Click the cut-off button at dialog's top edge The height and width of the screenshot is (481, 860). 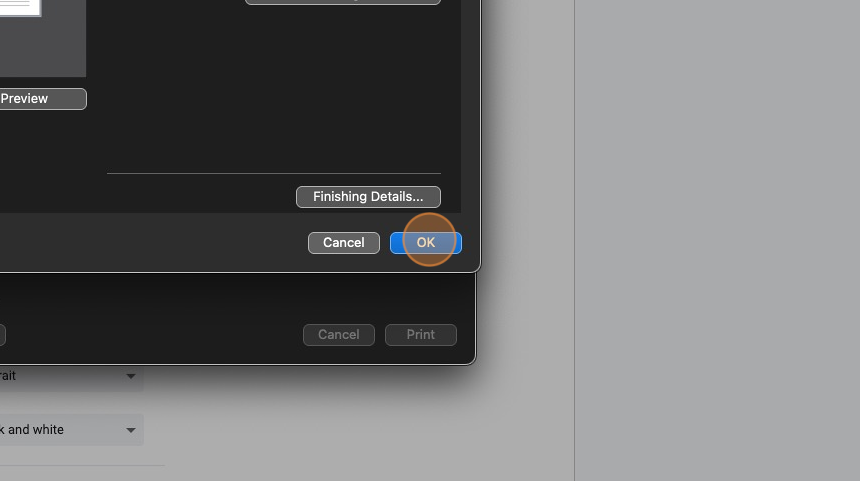point(343,2)
